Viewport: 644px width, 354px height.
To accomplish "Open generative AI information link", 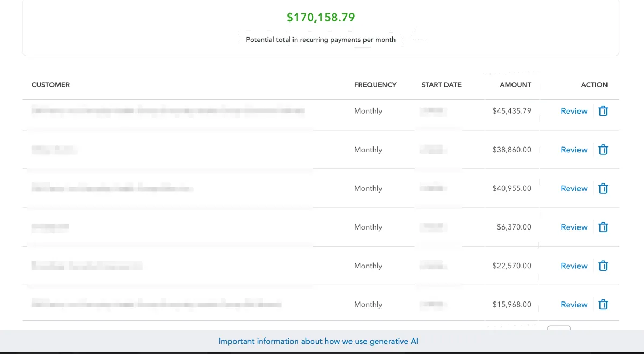I will 318,341.
